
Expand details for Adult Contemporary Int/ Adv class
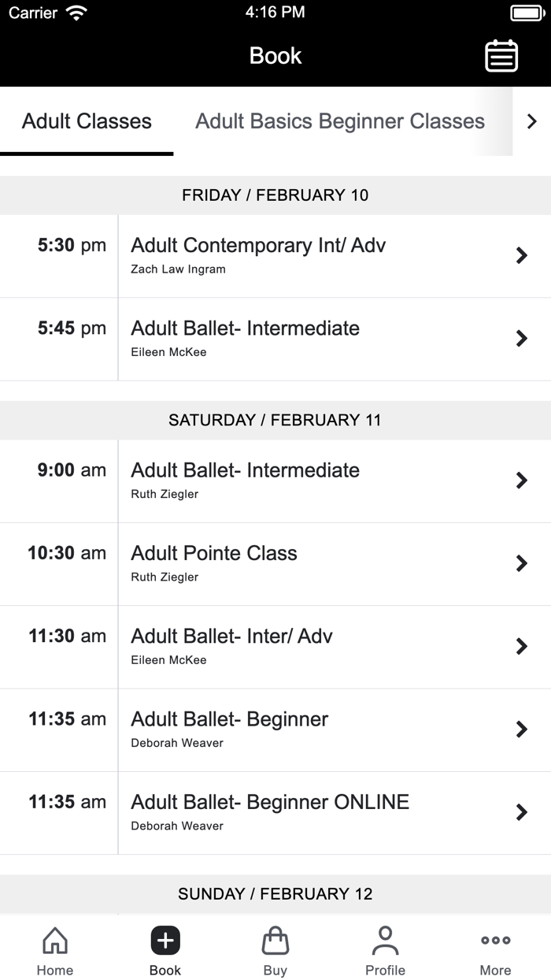point(521,255)
